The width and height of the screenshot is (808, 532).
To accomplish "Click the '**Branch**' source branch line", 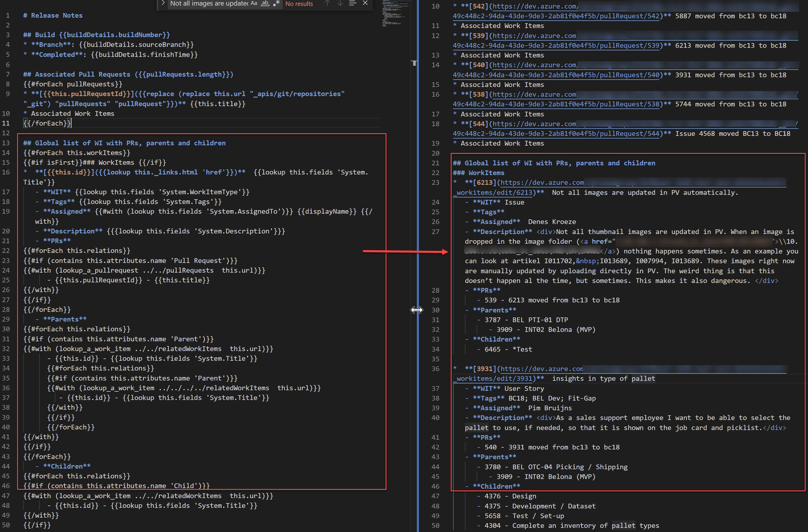I will (109, 45).
